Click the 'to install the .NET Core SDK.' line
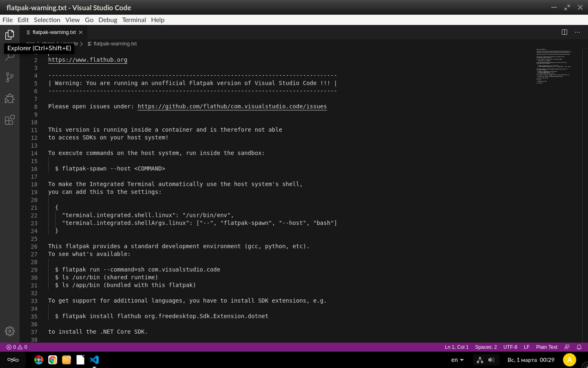Screen dimensions: 588x368 tap(98, 332)
